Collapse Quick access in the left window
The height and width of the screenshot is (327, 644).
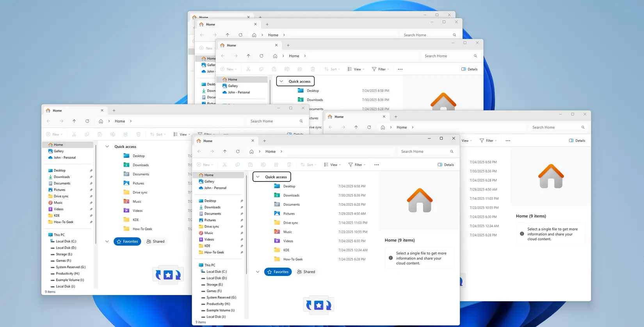coord(107,147)
